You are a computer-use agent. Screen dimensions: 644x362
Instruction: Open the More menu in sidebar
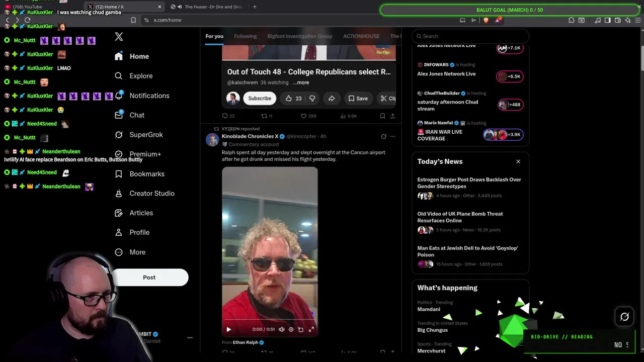(130, 252)
